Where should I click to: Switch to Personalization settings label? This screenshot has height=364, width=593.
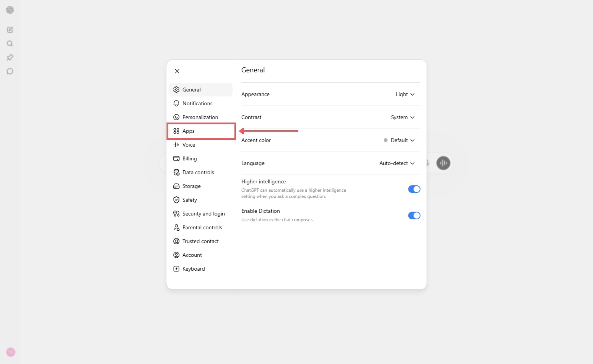200,117
